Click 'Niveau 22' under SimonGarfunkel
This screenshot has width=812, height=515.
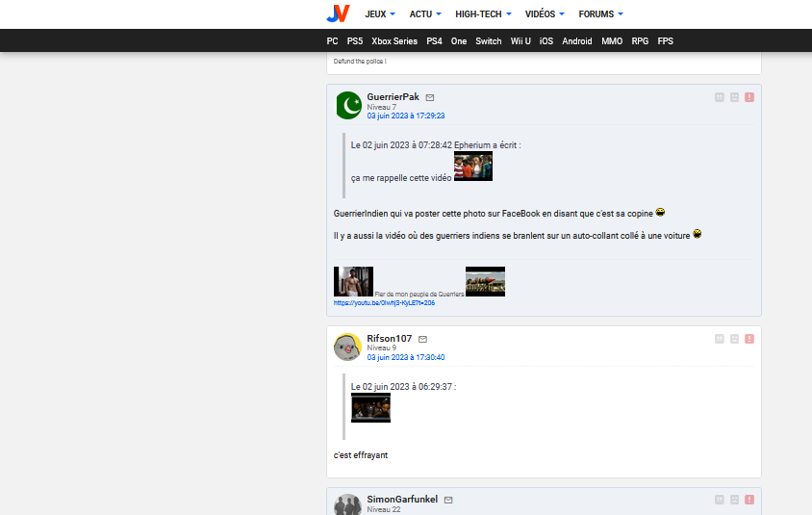tap(384, 510)
